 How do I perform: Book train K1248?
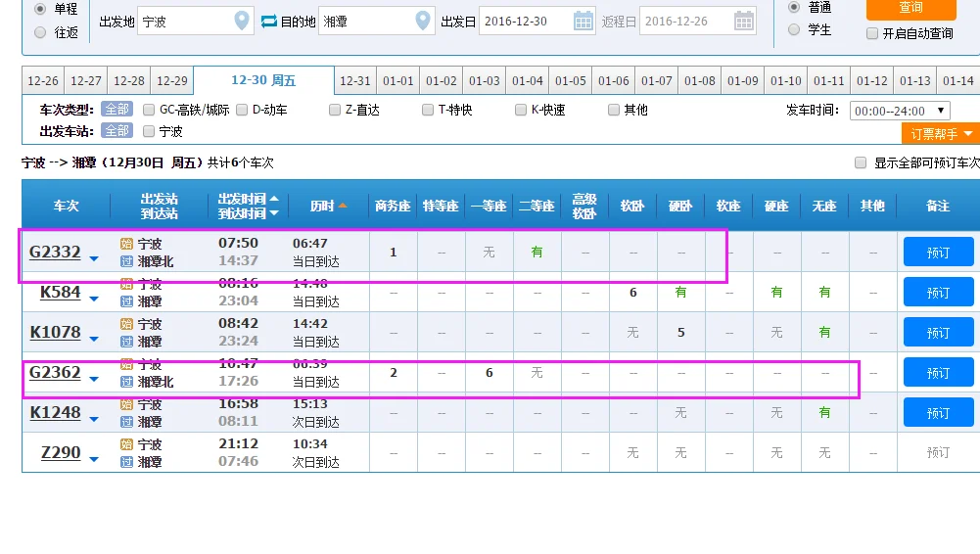click(x=938, y=413)
